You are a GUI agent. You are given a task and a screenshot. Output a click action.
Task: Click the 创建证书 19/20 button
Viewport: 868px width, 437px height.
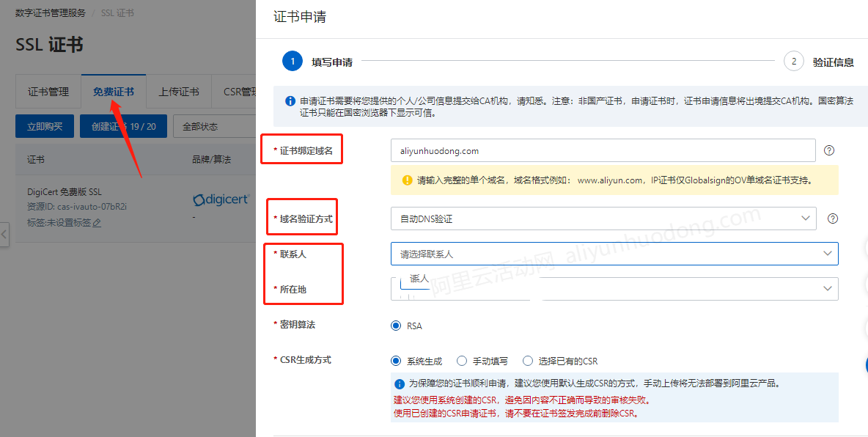click(123, 126)
